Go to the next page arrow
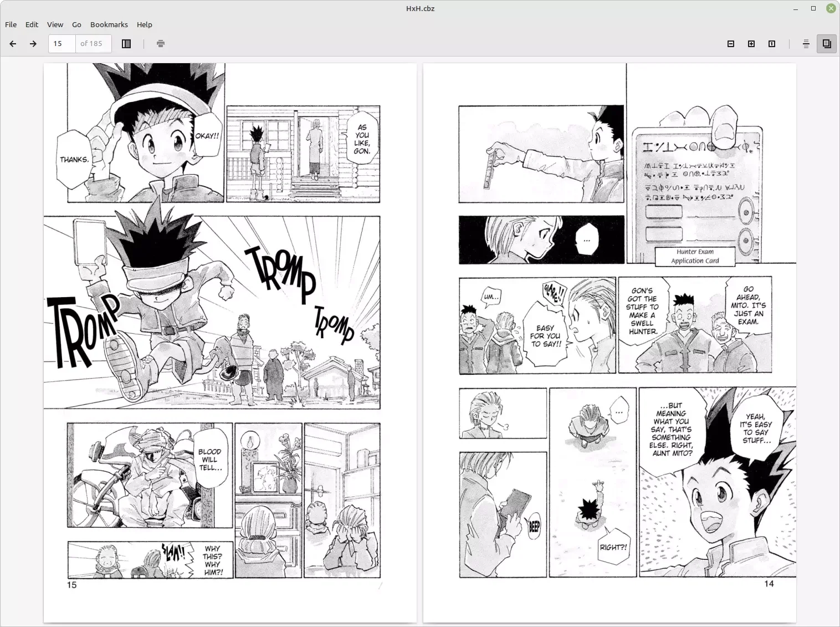 [33, 44]
